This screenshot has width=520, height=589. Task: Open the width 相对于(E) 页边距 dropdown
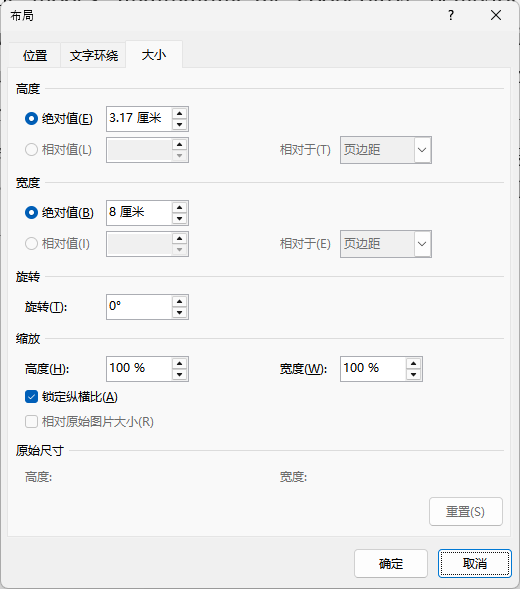click(385, 244)
